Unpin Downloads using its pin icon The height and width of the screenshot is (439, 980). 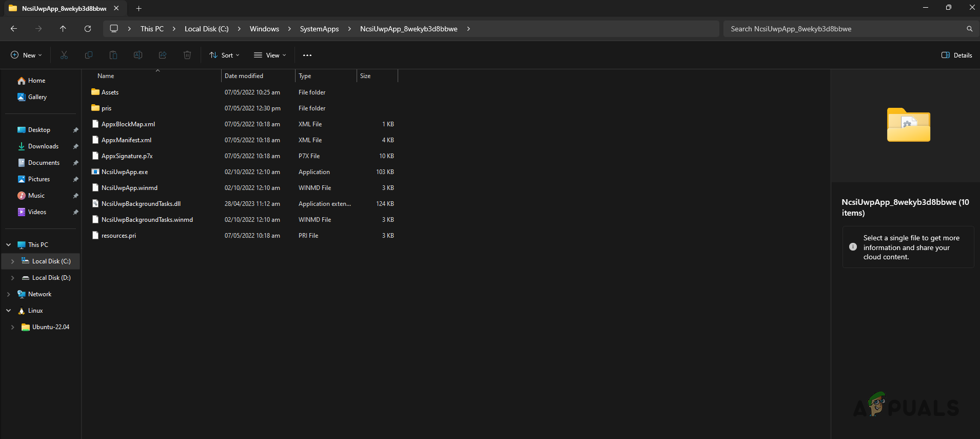[x=76, y=146]
